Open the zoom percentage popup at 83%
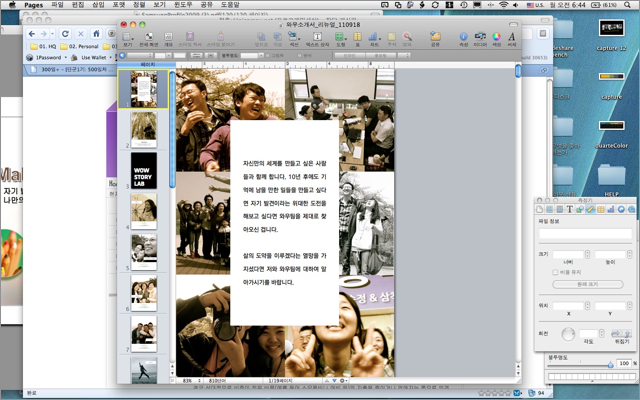The height and width of the screenshot is (400, 640). point(189,381)
